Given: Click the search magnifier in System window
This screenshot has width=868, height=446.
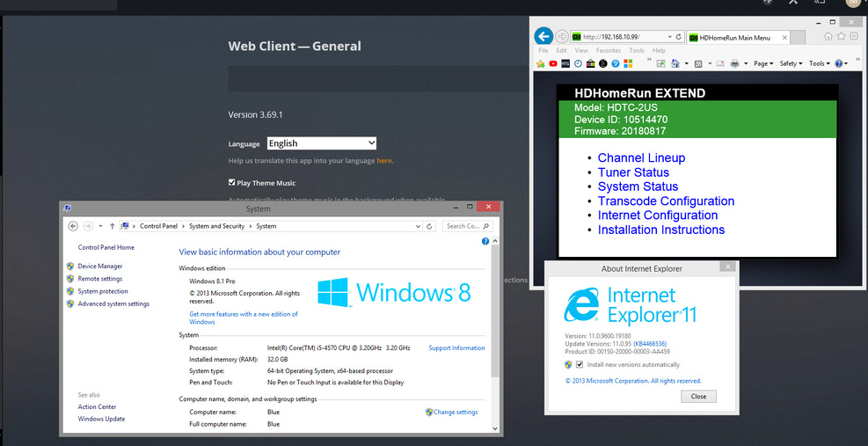Looking at the screenshot, I should (485, 226).
